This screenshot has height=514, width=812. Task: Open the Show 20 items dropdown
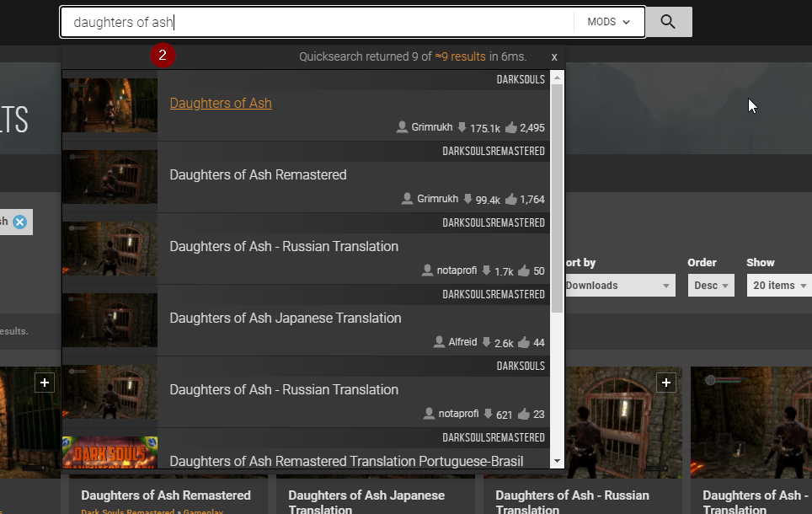[x=779, y=286]
